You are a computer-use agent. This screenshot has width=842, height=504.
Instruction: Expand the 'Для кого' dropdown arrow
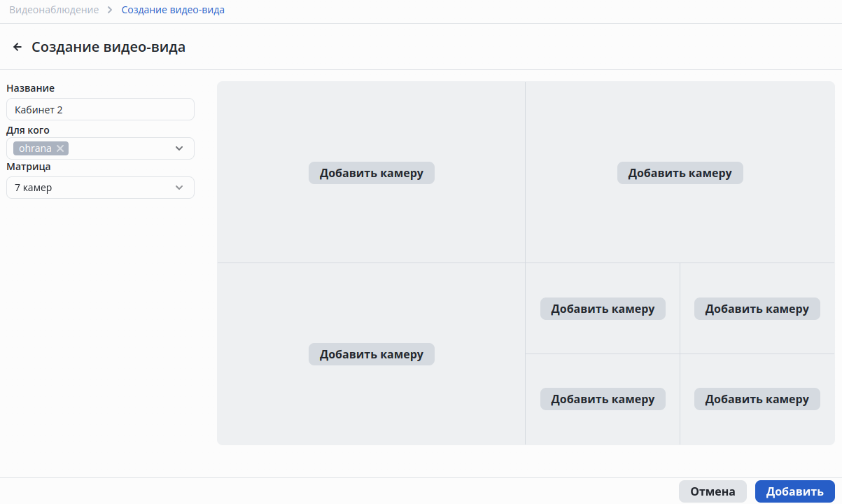(179, 148)
